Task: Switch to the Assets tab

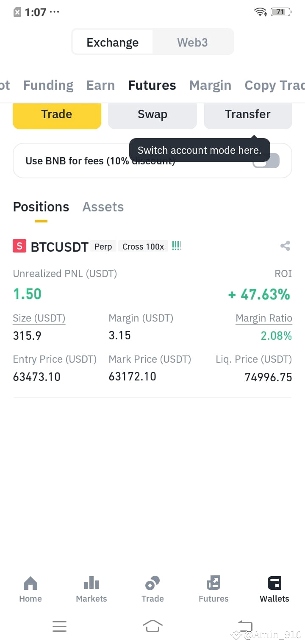Action: click(103, 207)
